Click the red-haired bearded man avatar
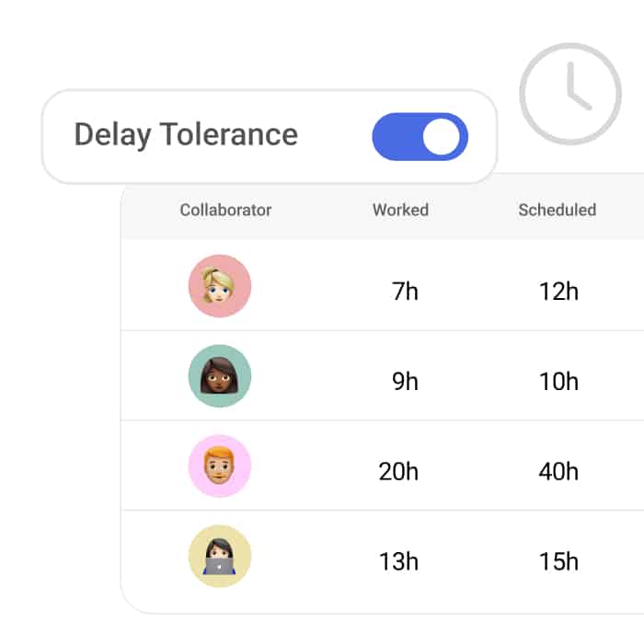The height and width of the screenshot is (644, 644). tap(220, 466)
